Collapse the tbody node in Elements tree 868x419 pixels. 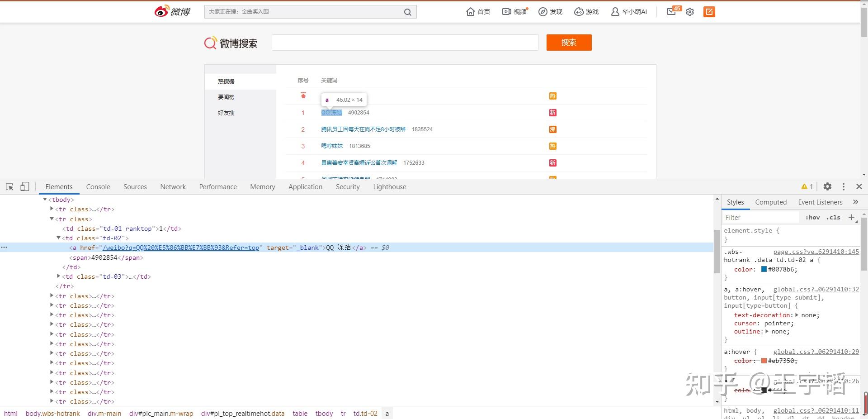point(45,199)
